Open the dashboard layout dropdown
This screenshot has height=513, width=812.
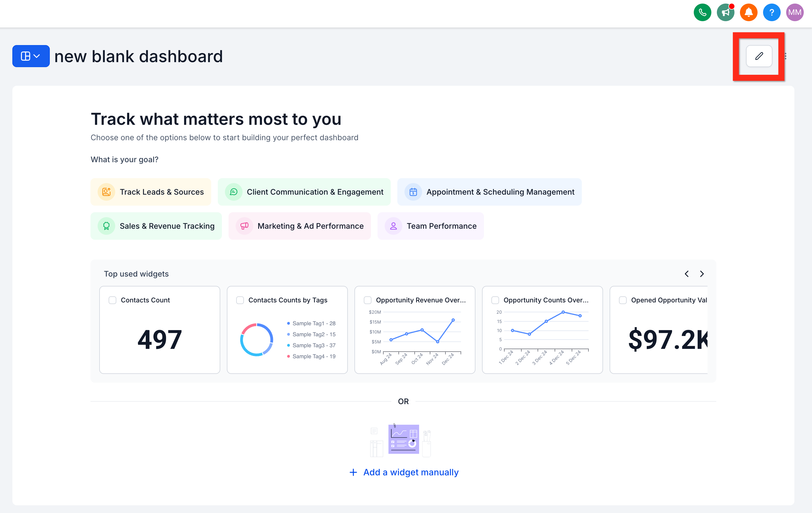31,56
